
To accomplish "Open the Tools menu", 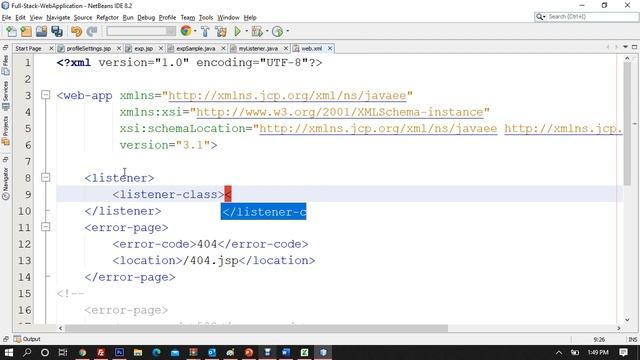I will pos(206,18).
